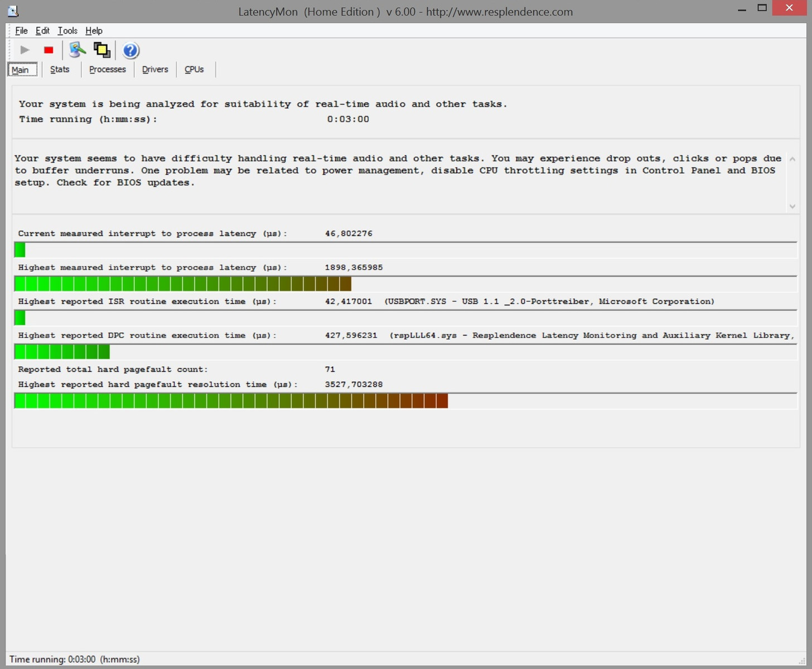Click the hard pagefault resolution time bar

pyautogui.click(x=405, y=401)
